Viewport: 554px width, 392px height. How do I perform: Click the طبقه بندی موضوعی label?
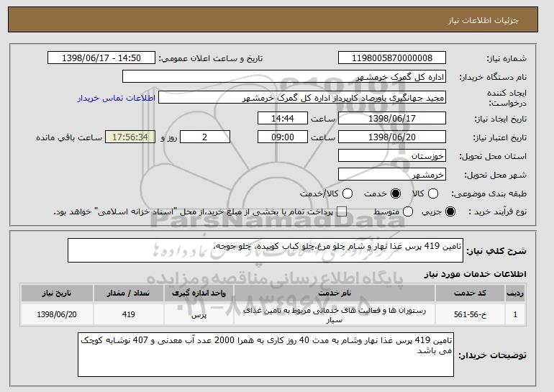[489, 193]
